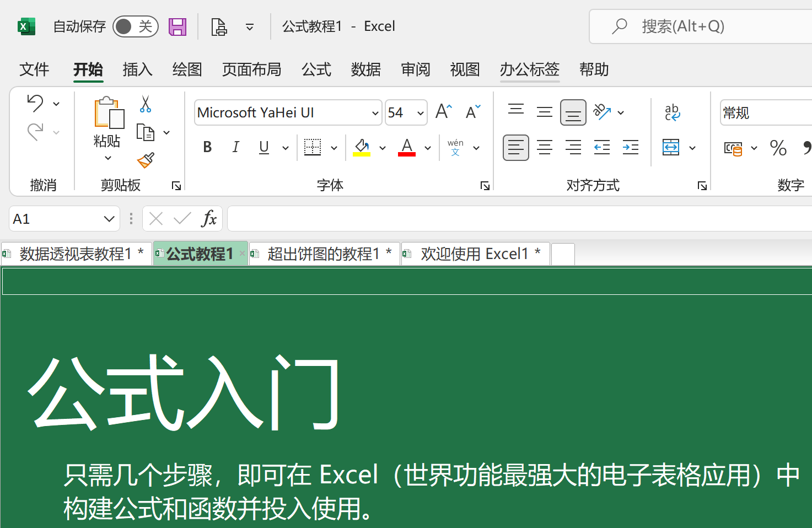The height and width of the screenshot is (528, 812).
Task: Open Font settings dialog launcher
Action: 485,186
